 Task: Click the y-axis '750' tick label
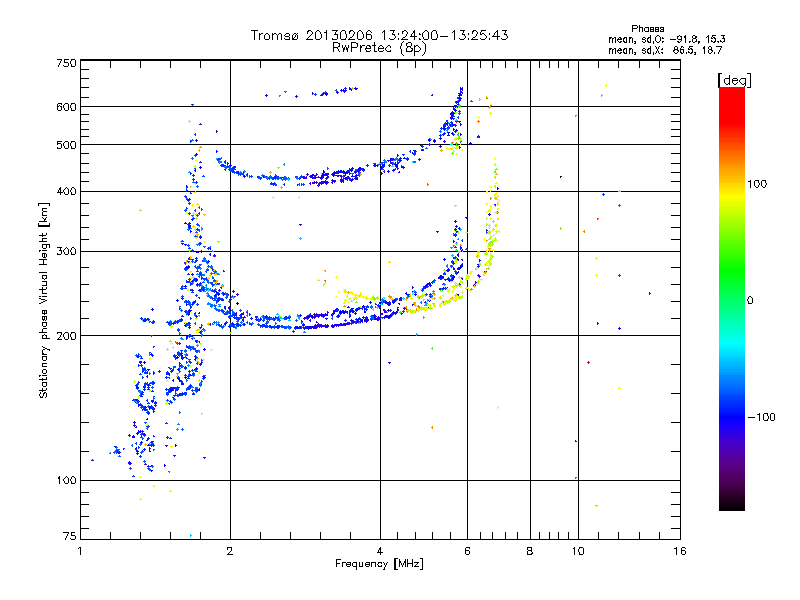(x=66, y=63)
